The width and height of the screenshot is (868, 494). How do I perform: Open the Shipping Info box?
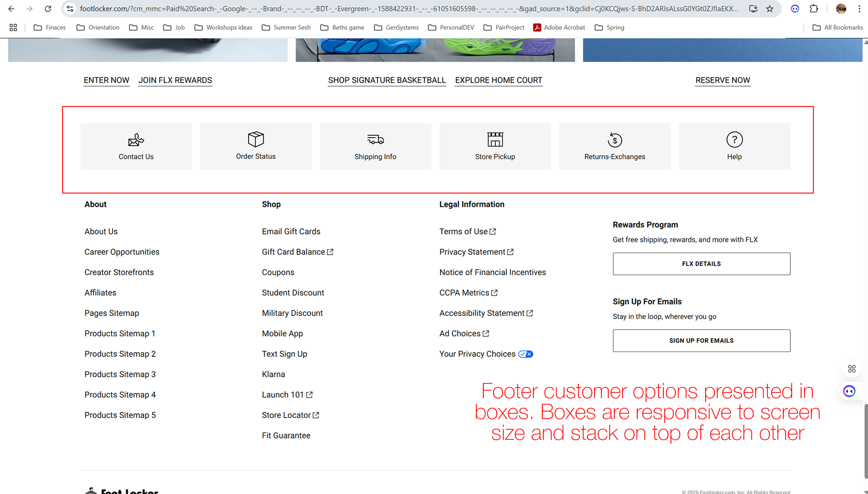point(375,146)
